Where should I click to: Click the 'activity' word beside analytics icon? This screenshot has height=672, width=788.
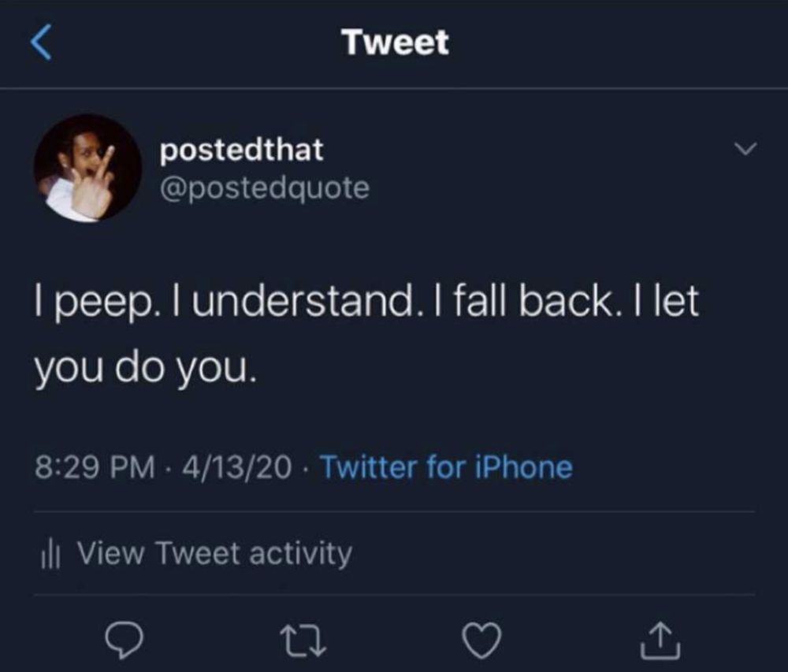300,555
